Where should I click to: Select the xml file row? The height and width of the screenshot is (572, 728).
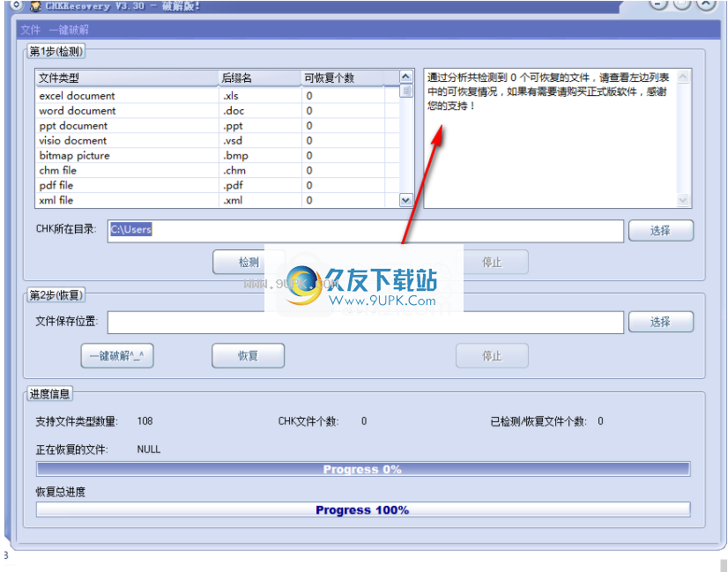point(218,200)
